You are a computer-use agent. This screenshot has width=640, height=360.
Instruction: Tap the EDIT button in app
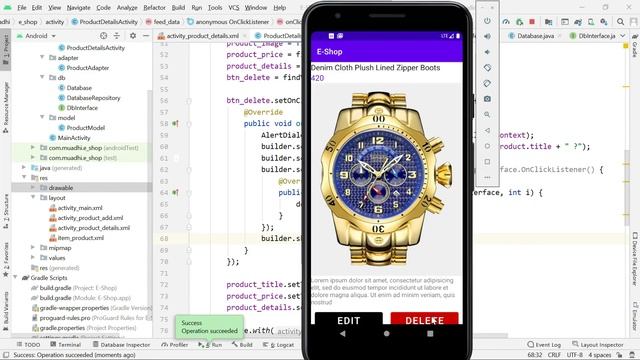point(349,319)
